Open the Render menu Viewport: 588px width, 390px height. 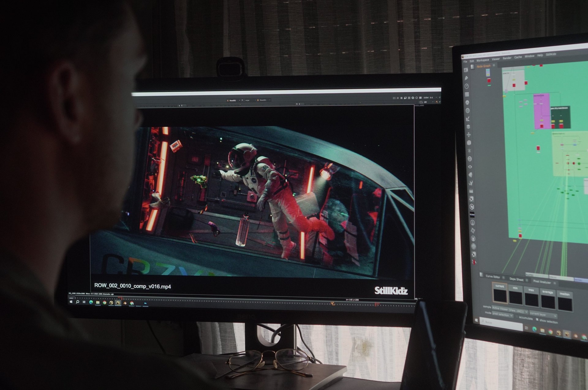pyautogui.click(x=507, y=58)
